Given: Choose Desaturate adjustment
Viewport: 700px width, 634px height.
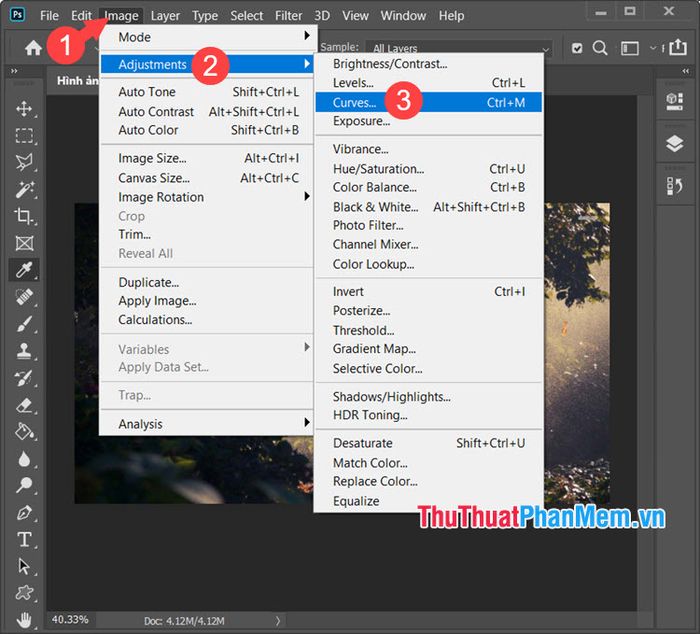Looking at the screenshot, I should tap(429, 443).
